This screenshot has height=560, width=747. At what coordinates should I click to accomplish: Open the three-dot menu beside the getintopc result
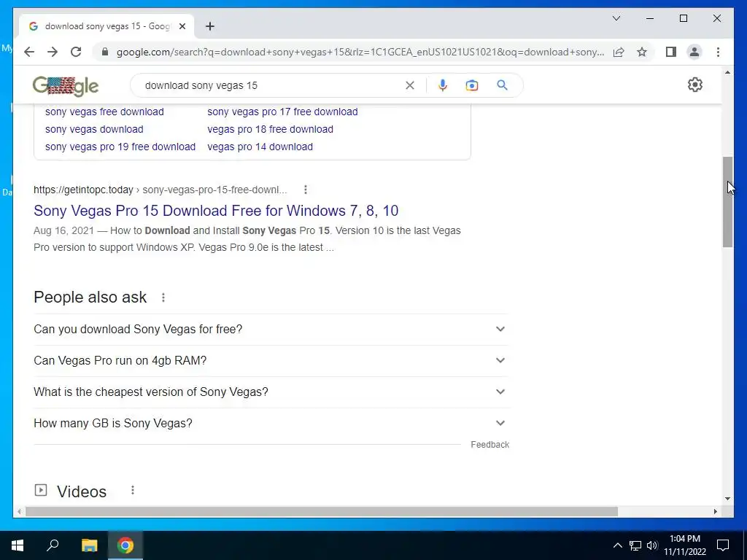[x=306, y=190]
